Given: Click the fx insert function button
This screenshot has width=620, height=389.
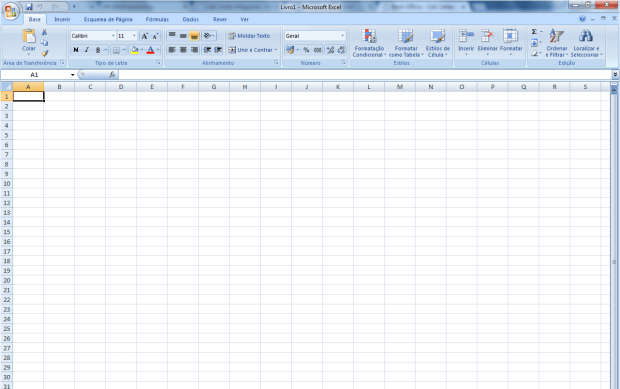Looking at the screenshot, I should point(112,75).
